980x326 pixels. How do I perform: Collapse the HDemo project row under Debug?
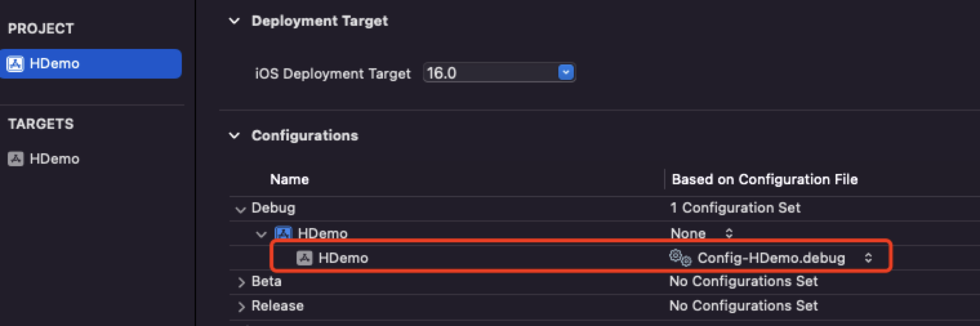[x=261, y=234]
